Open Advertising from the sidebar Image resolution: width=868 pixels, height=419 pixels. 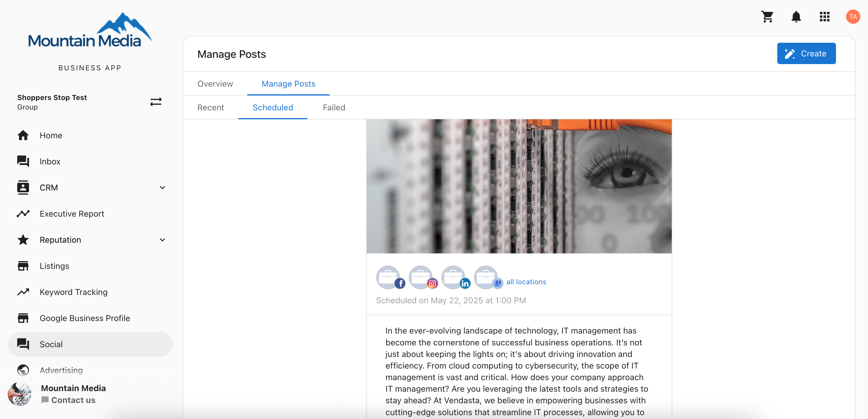point(90,370)
